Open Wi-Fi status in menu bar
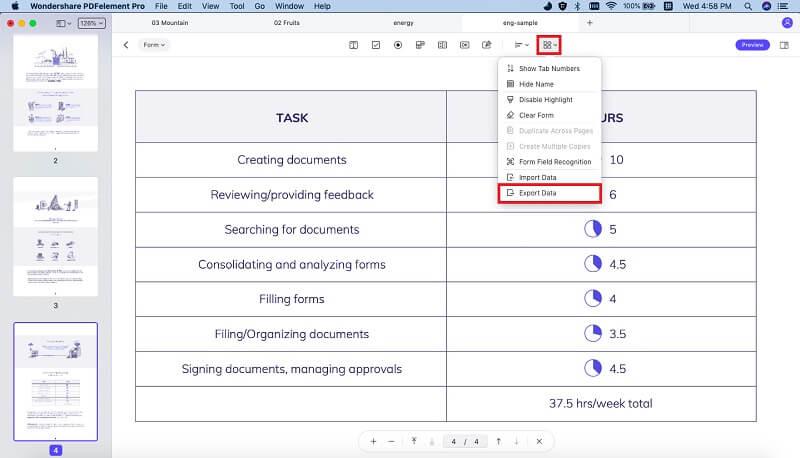Image resolution: width=800 pixels, height=458 pixels. pos(611,6)
